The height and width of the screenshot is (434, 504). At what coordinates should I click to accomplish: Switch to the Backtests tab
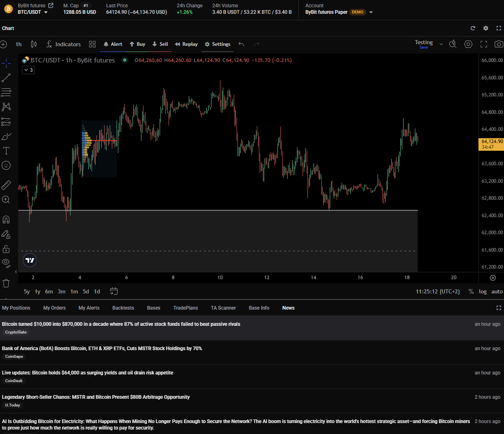[123, 308]
